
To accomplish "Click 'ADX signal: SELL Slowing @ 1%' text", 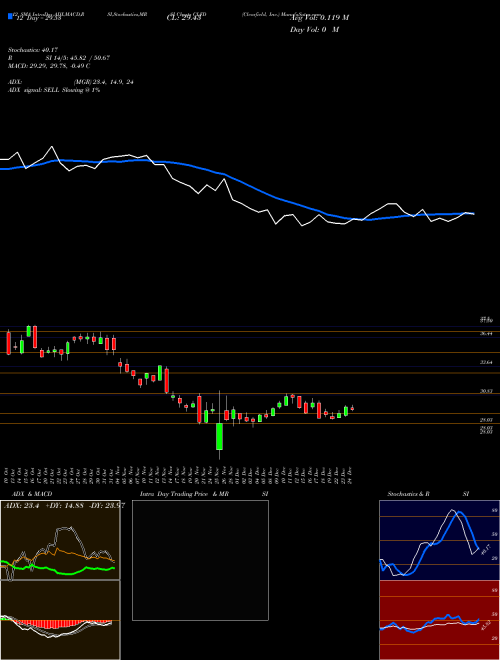I will pyautogui.click(x=54, y=90).
